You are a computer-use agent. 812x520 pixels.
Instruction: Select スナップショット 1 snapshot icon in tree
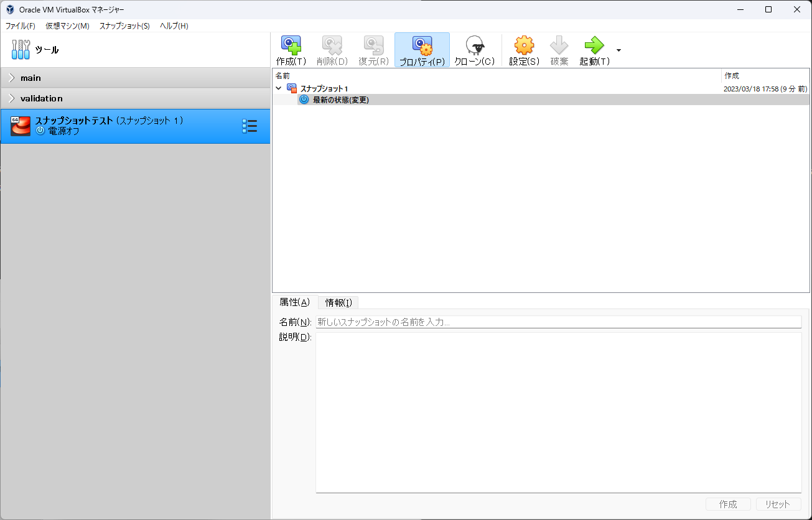click(x=292, y=89)
